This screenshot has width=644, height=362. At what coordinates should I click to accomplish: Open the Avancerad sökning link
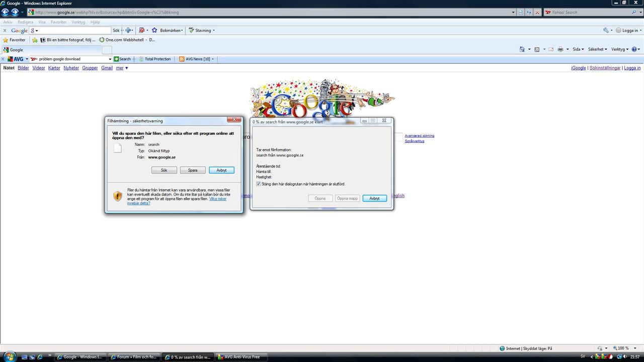(x=420, y=136)
